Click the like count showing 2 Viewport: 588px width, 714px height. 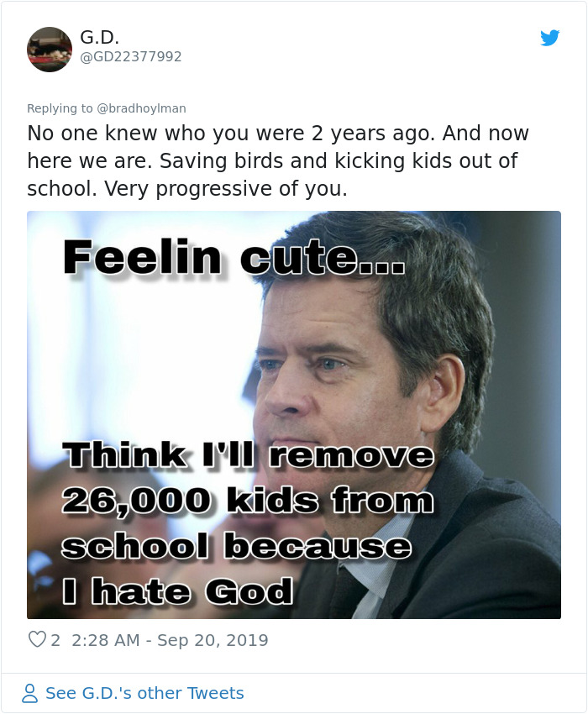(55, 640)
